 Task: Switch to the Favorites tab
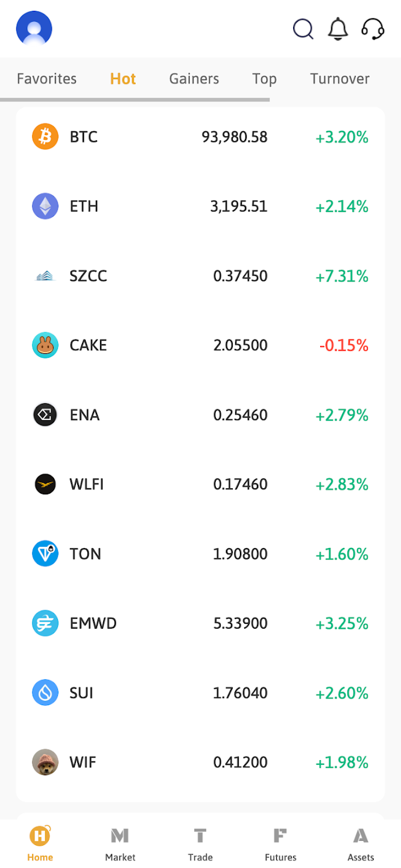tap(46, 79)
